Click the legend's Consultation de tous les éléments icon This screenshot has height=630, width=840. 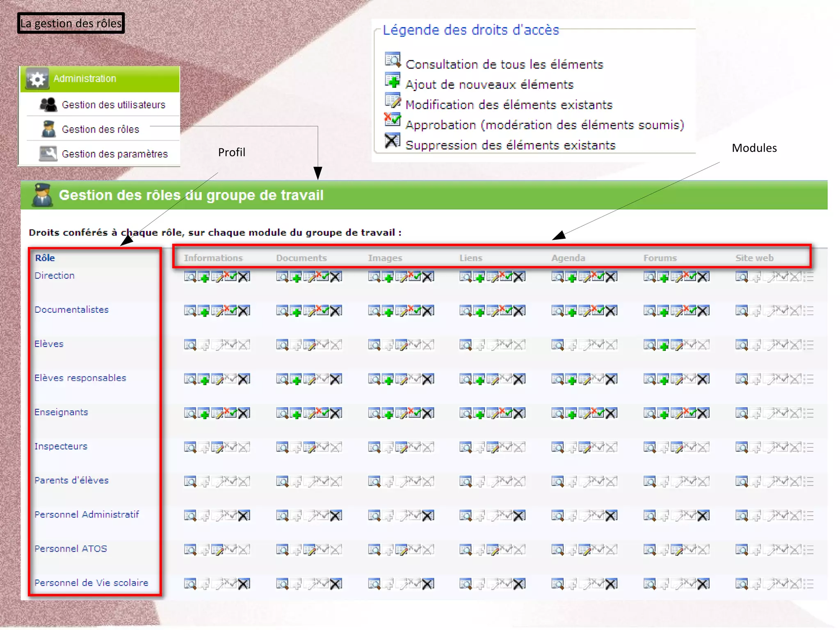click(x=393, y=60)
